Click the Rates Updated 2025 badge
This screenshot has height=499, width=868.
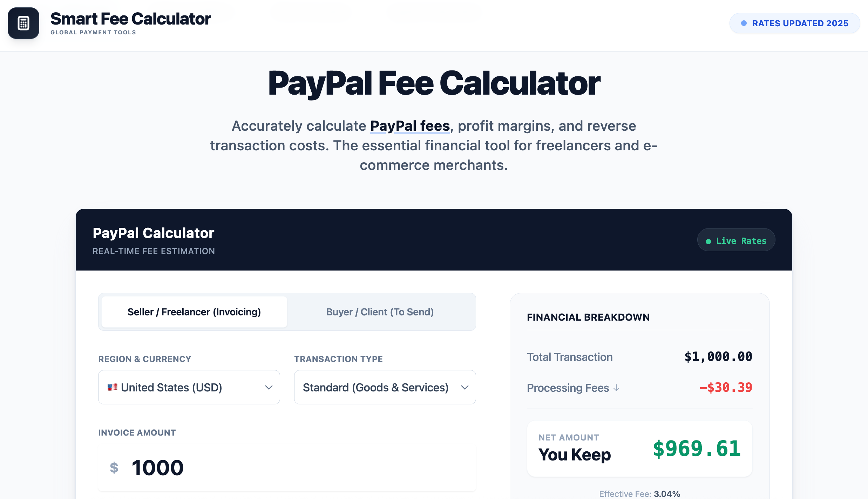794,23
